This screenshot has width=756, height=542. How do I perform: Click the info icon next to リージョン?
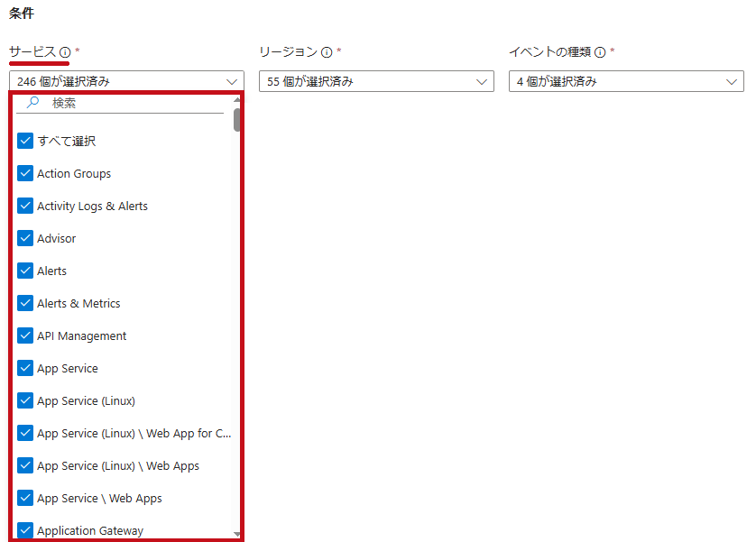point(327,52)
